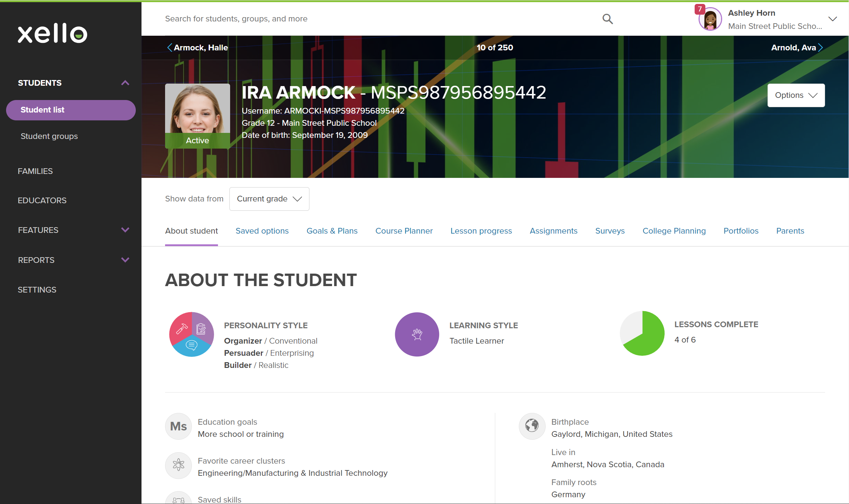Click the birthplace globe icon
The height and width of the screenshot is (504, 849).
point(532,426)
